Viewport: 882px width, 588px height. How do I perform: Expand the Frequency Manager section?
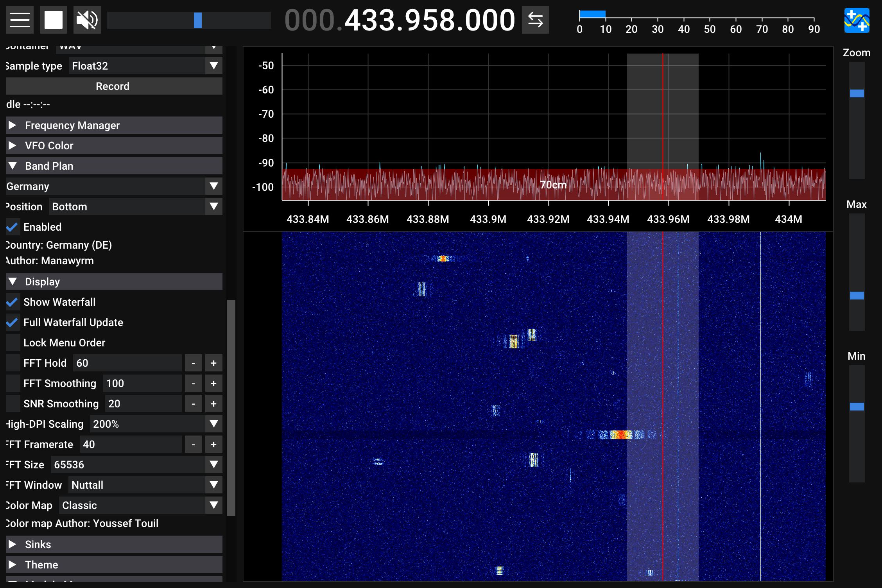point(114,125)
